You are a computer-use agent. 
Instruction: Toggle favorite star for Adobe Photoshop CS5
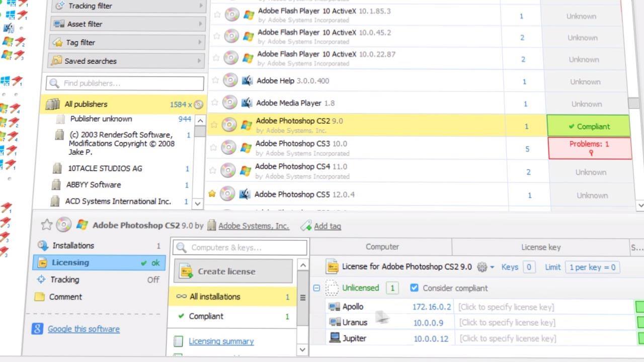[x=212, y=194]
